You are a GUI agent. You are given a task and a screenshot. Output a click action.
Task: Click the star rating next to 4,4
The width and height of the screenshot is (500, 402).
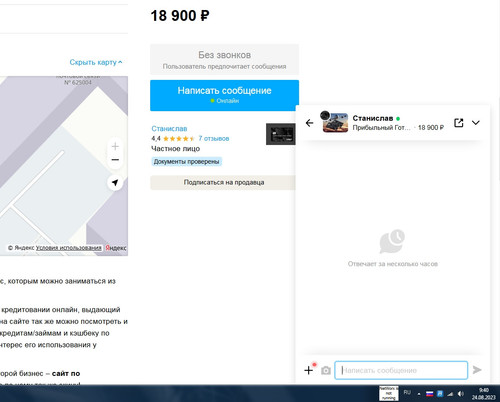179,139
